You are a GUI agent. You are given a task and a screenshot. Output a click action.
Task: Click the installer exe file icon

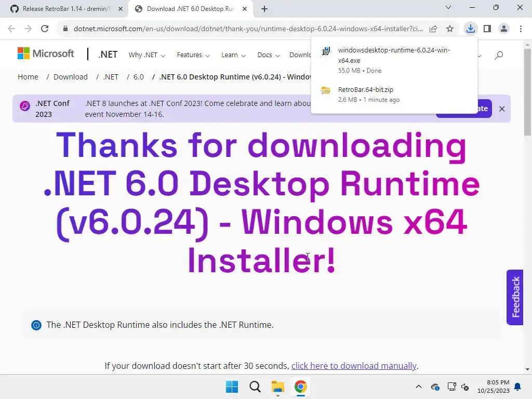click(326, 51)
